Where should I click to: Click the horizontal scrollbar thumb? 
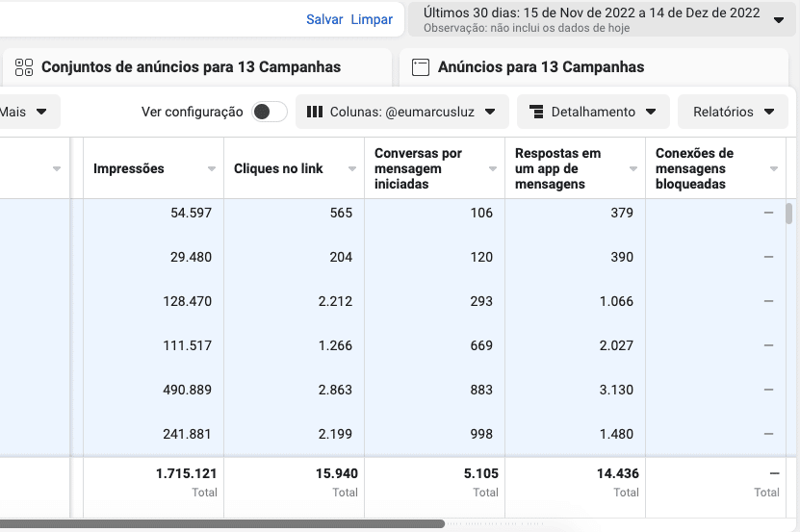222,524
